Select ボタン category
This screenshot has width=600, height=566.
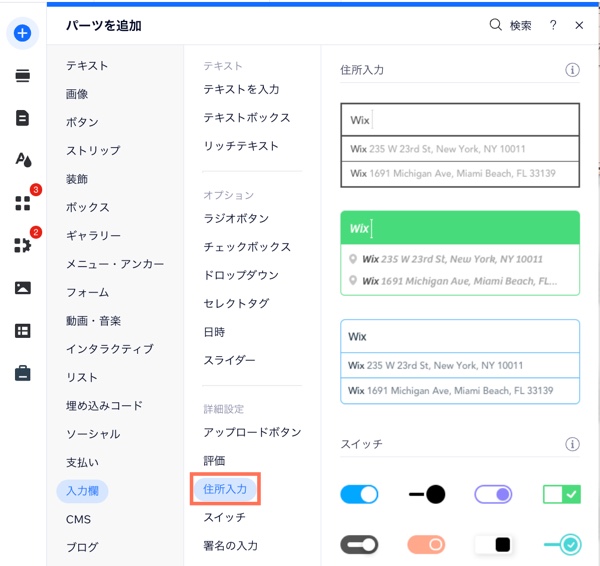click(x=82, y=122)
